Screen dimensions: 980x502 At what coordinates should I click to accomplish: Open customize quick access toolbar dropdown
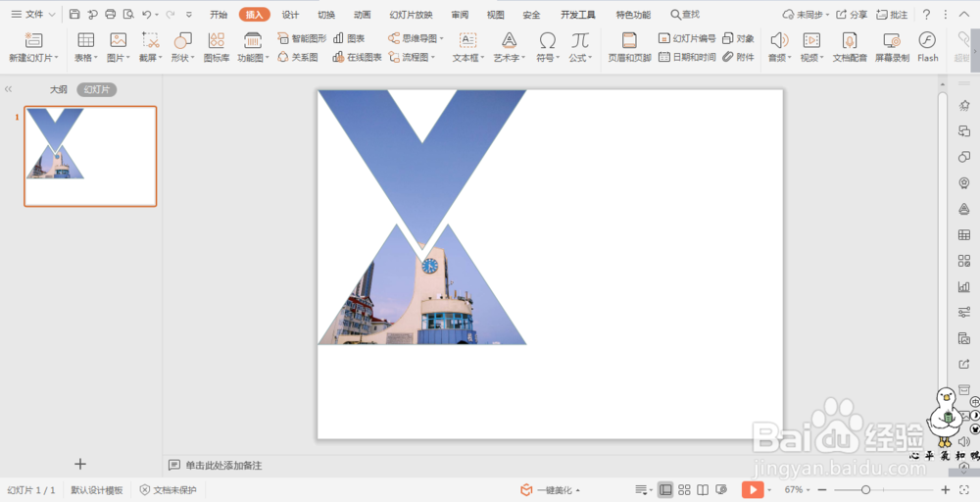click(x=189, y=14)
